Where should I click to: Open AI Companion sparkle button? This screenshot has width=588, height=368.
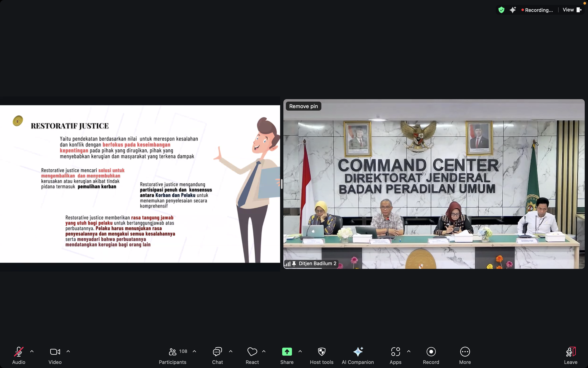(x=358, y=355)
